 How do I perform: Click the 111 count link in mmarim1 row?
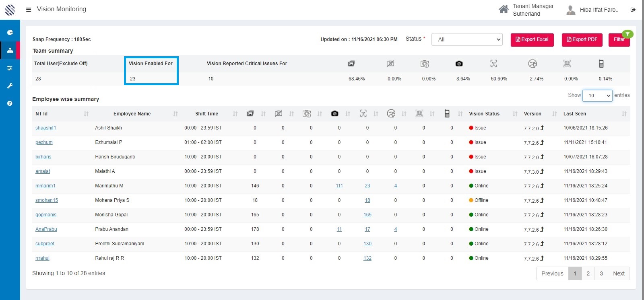click(x=339, y=186)
